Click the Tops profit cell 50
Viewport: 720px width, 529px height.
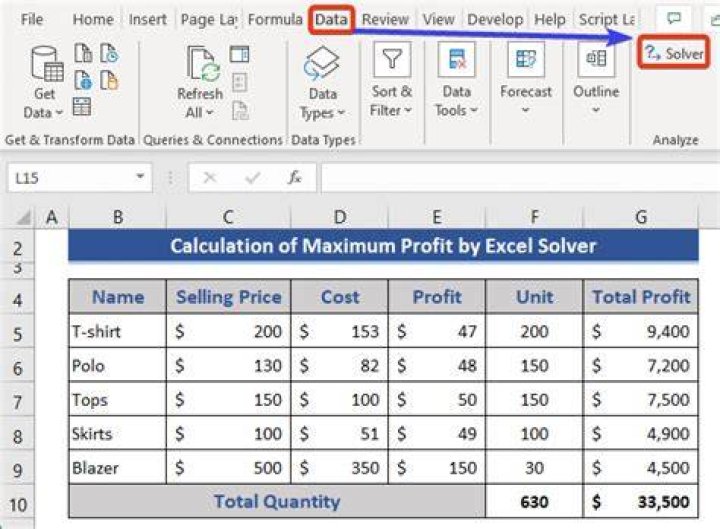(x=437, y=400)
